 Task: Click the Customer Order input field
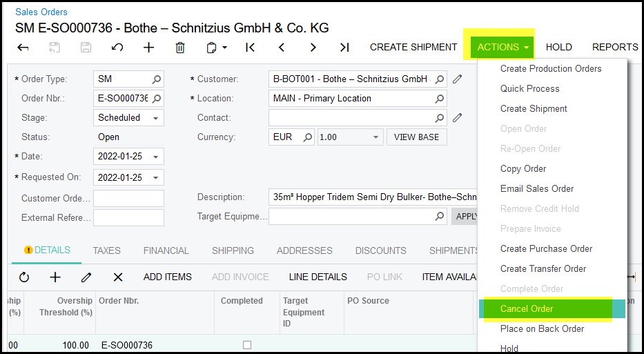pyautogui.click(x=128, y=199)
